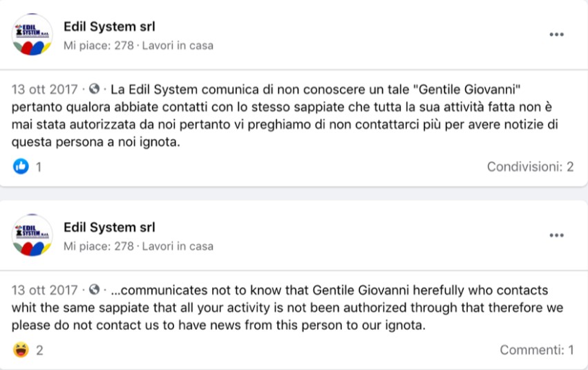
Task: Click the second post's 13 ott 2017 date
Action: coord(45,290)
